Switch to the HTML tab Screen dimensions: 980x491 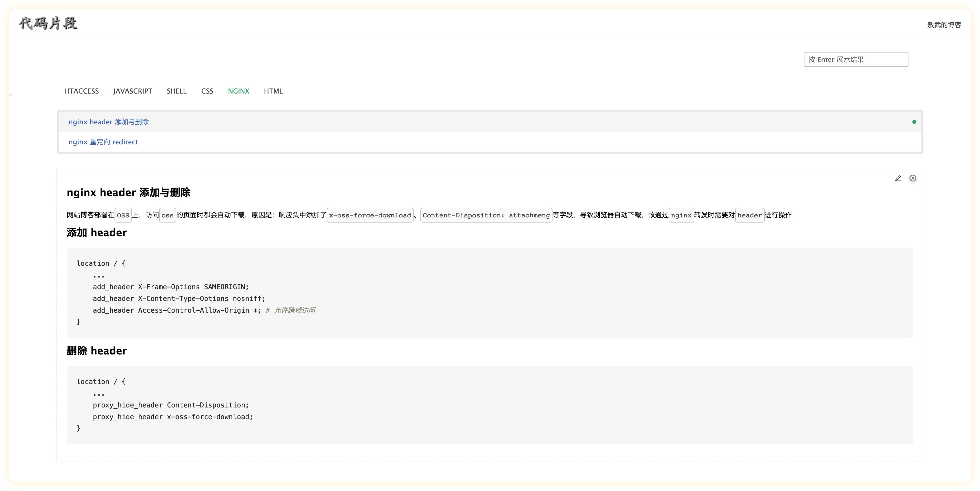[273, 91]
